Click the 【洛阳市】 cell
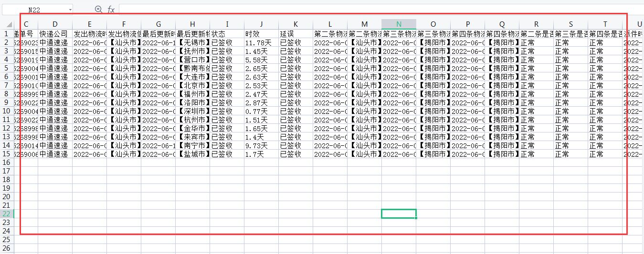This screenshot has height=254, width=644. click(193, 102)
